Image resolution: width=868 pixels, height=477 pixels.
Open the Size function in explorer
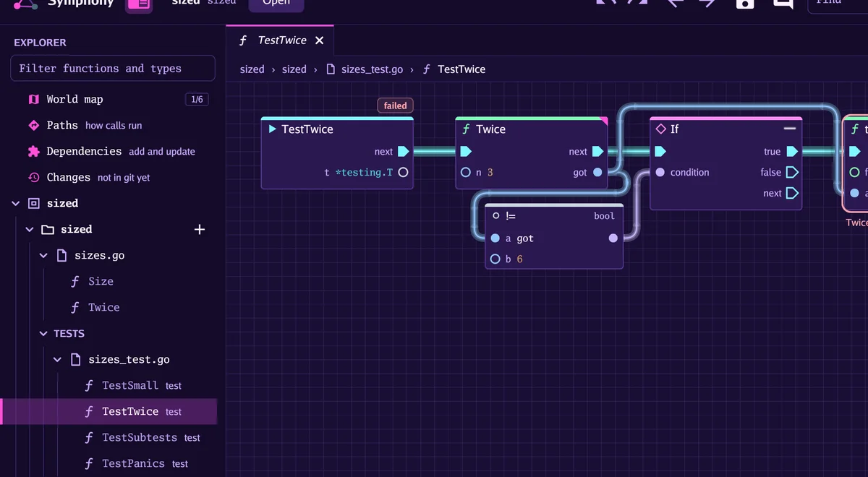click(x=101, y=281)
